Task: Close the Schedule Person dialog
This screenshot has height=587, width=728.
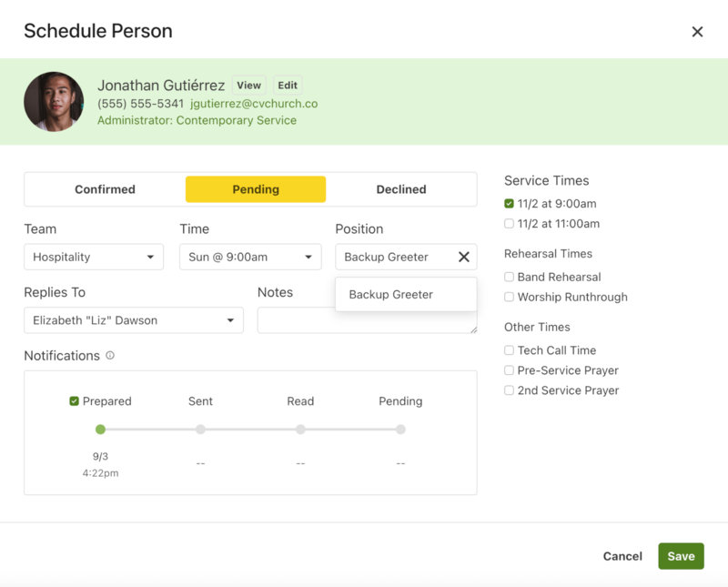Action: [x=697, y=31]
